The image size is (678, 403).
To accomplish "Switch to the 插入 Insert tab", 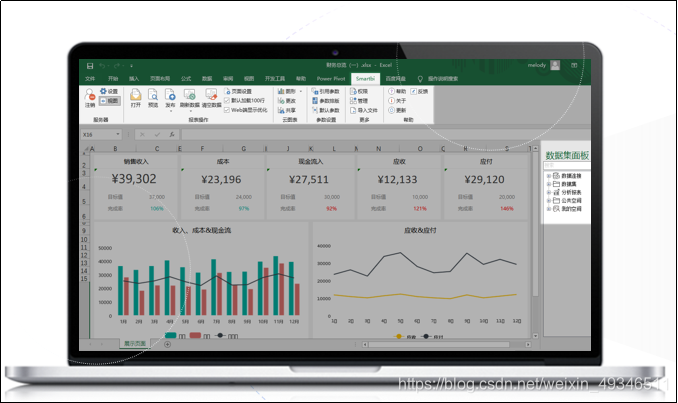I will click(134, 79).
